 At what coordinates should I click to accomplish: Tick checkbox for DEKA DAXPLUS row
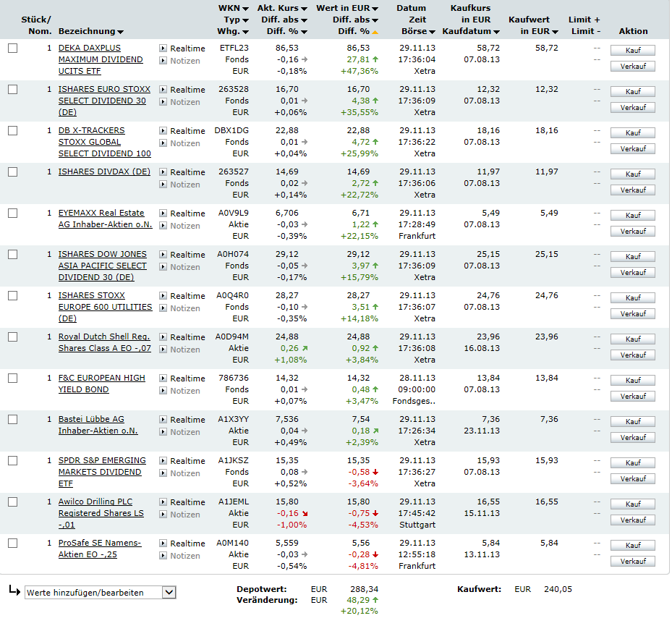point(13,48)
